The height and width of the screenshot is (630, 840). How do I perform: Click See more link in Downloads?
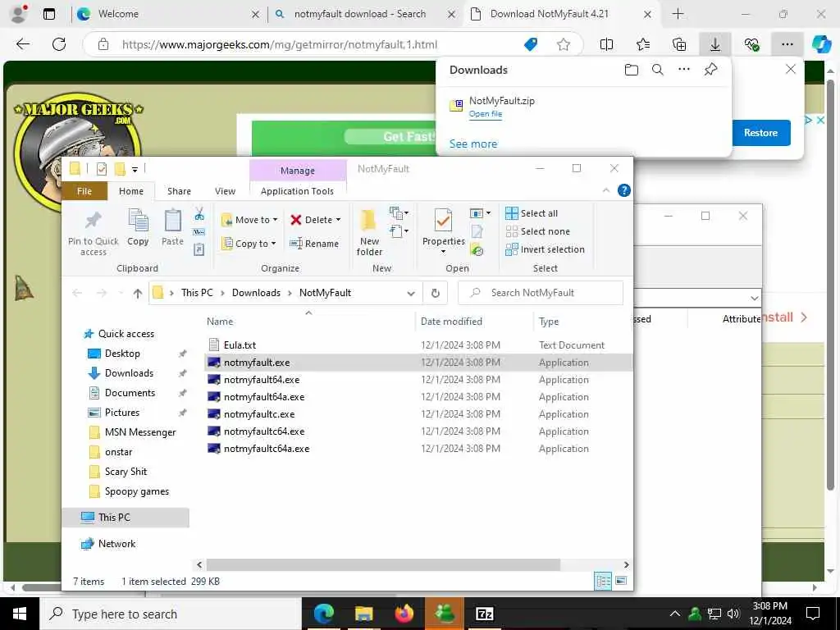[473, 144]
